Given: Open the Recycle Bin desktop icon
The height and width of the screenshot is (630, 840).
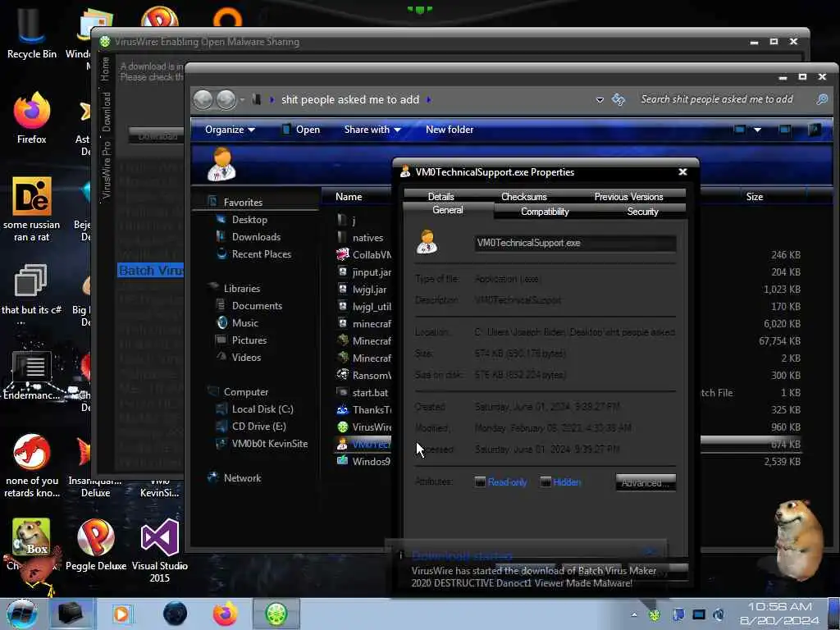Looking at the screenshot, I should point(31,32).
